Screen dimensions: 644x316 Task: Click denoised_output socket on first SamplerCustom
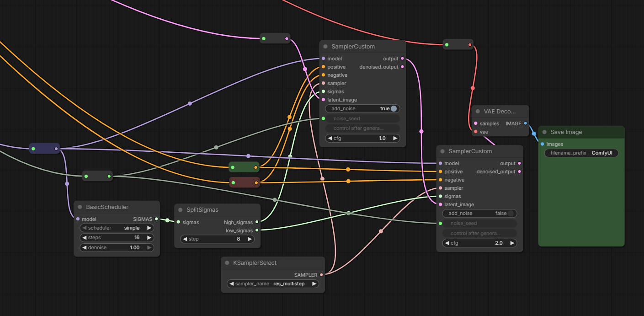pyautogui.click(x=402, y=67)
